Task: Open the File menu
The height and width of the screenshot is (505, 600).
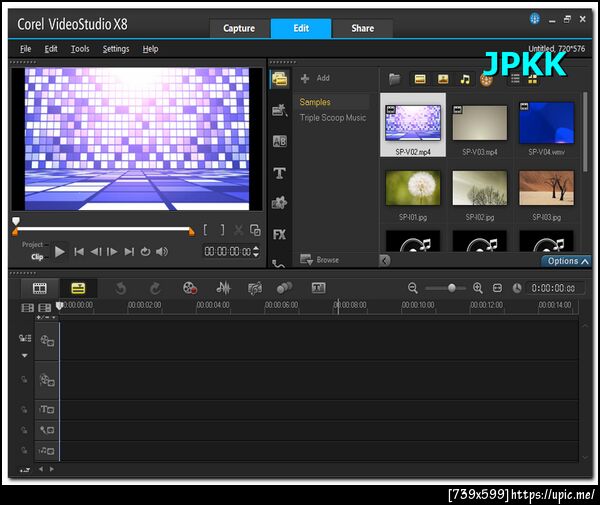Action: tap(26, 49)
